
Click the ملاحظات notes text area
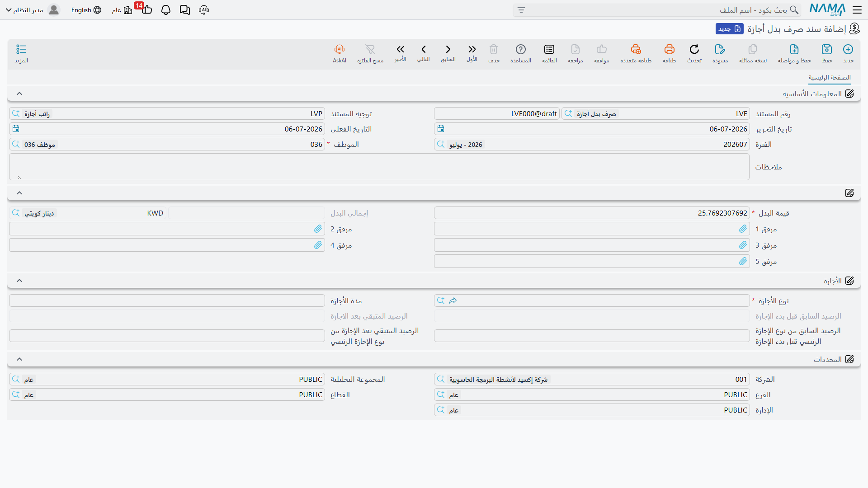(x=379, y=167)
